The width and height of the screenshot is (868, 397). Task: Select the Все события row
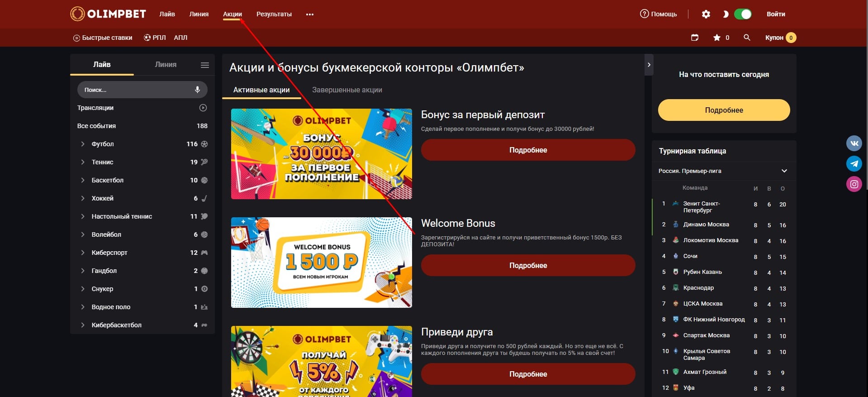click(x=142, y=126)
